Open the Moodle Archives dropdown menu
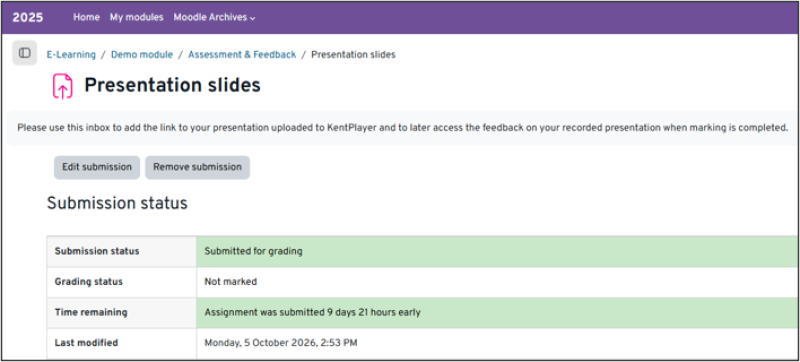 click(214, 17)
